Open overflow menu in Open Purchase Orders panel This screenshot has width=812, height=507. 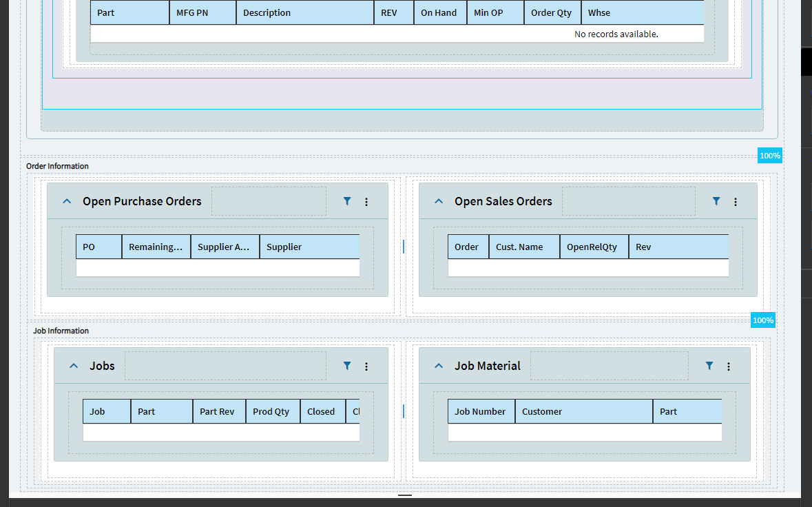click(366, 202)
